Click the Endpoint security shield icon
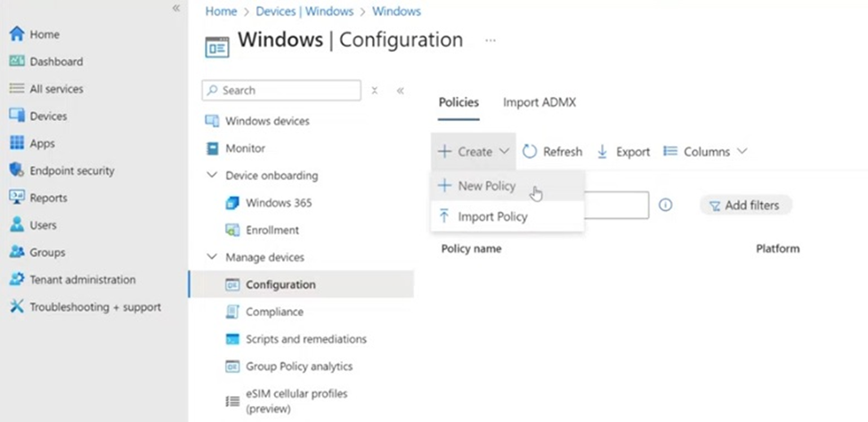868x422 pixels. coord(16,170)
